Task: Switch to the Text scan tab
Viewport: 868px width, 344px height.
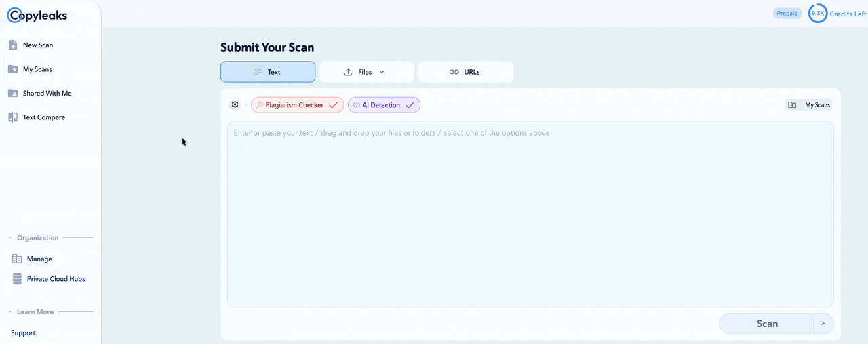Action: pos(268,72)
